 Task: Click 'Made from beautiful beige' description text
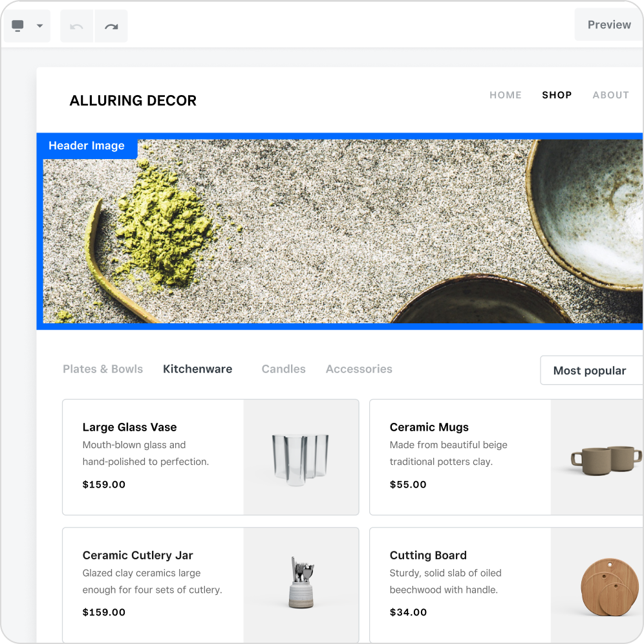click(449, 445)
